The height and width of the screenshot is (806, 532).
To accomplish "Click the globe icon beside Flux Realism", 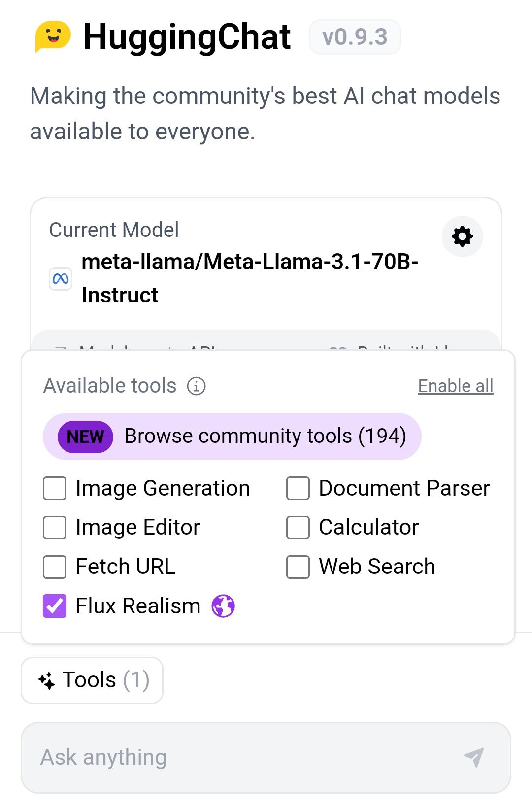I will pyautogui.click(x=223, y=606).
